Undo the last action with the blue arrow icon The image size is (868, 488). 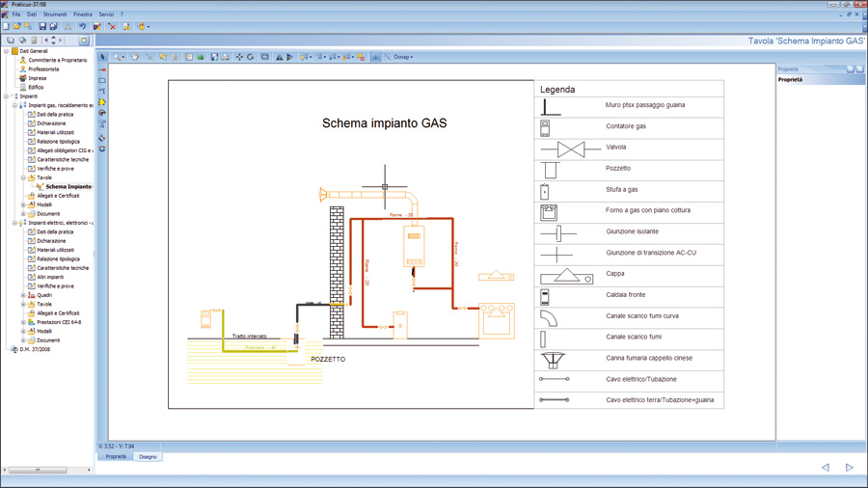pos(83,26)
